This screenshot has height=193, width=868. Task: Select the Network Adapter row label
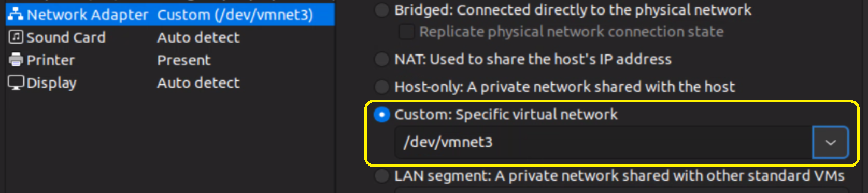pos(87,15)
